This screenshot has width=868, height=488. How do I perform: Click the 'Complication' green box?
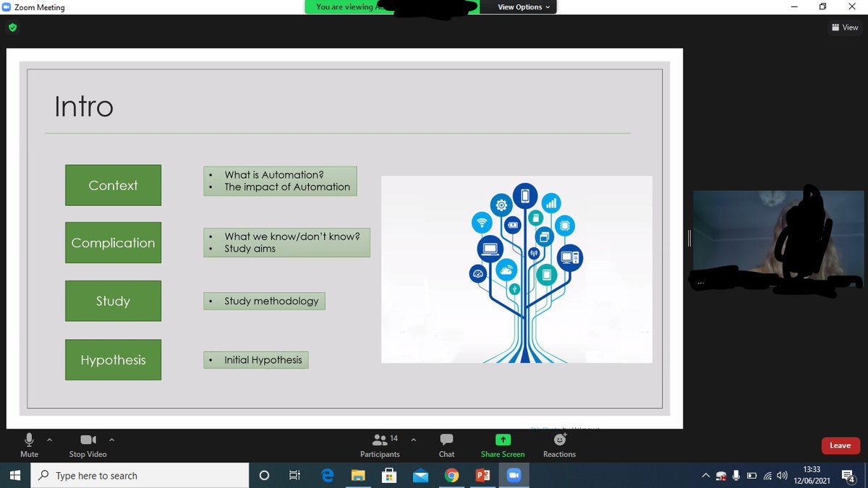[113, 243]
